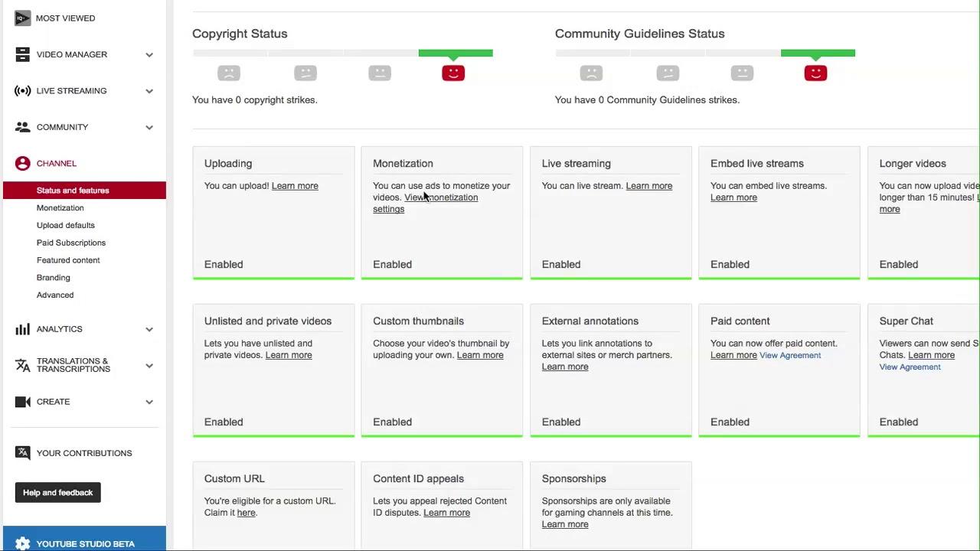This screenshot has width=980, height=551.
Task: Click the Custom URL claim 'here' link
Action: (246, 513)
